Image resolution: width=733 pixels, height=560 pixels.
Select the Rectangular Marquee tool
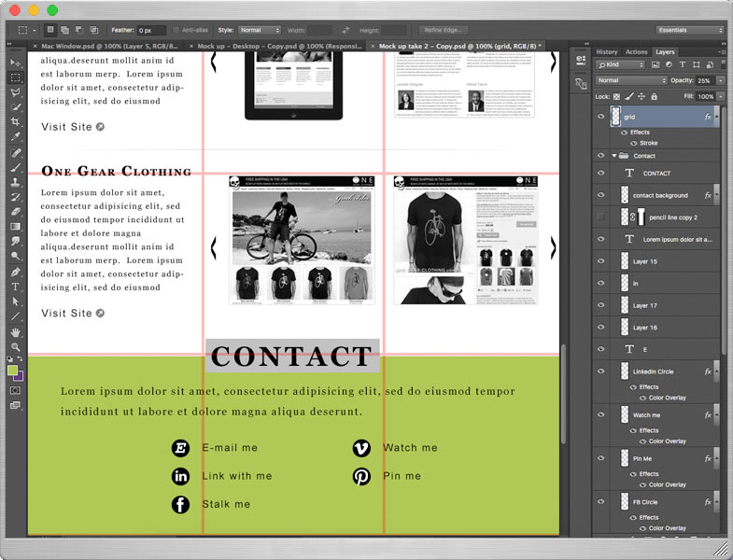point(15,78)
